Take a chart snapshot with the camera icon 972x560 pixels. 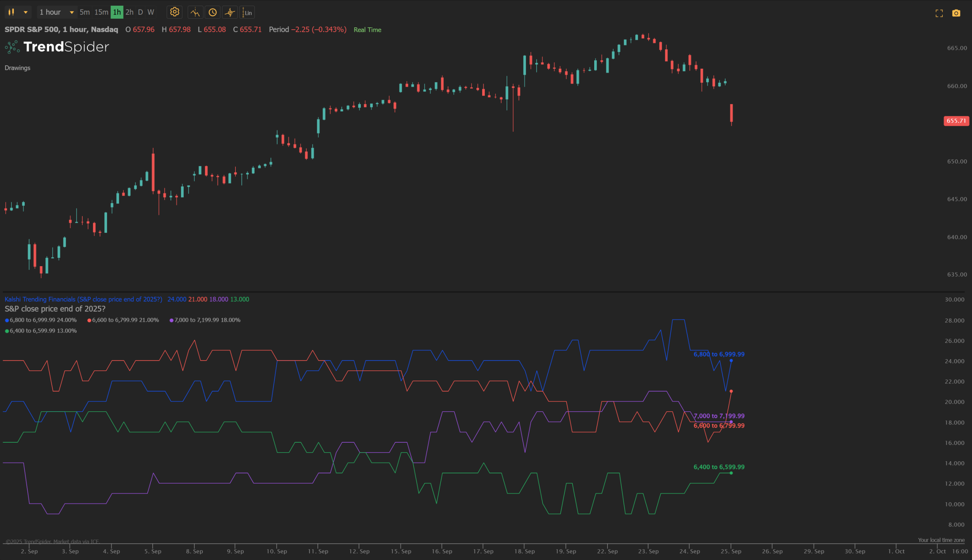click(x=956, y=12)
